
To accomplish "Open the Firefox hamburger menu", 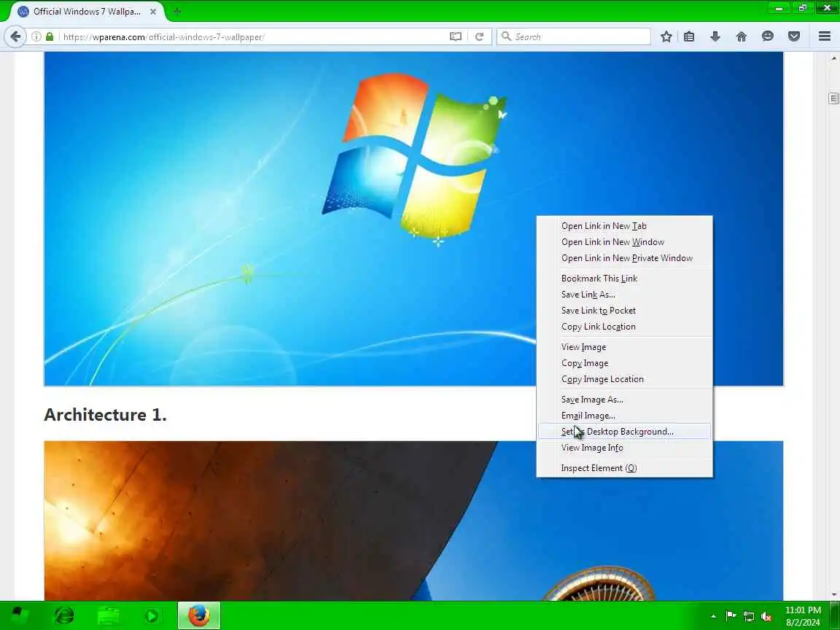I will point(825,36).
